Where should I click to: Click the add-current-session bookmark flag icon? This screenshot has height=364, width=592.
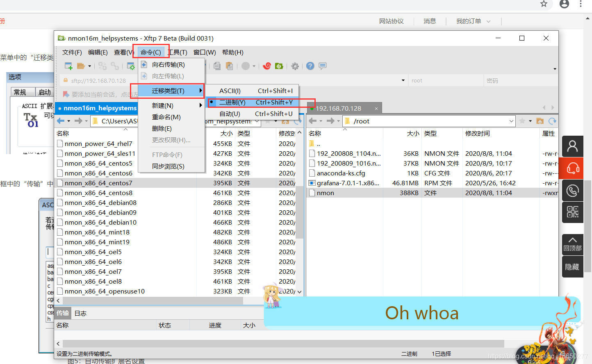point(66,94)
